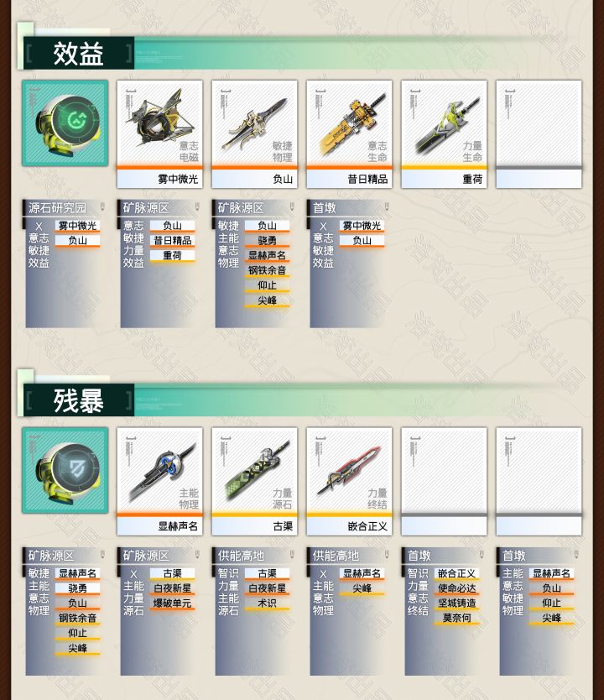Click the 钢铁余音 tag under 效益 矿脉源区
Image resolution: width=604 pixels, height=700 pixels.
coord(267,270)
